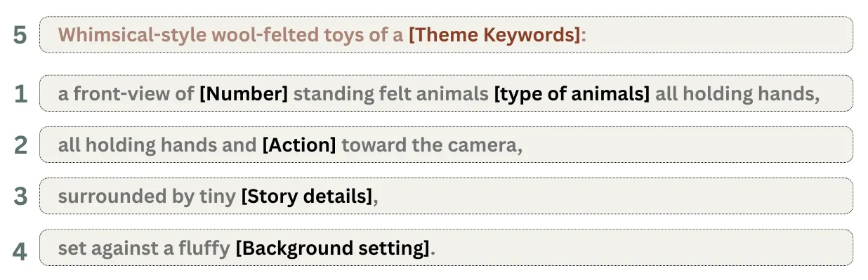Click 'surrounded by tiny' text
The image size is (868, 280).
[147, 196]
